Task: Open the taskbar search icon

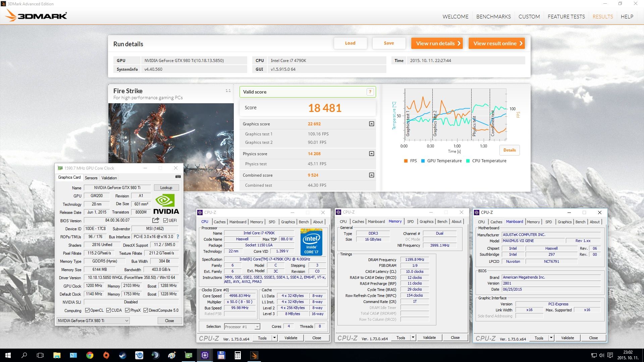Action: pos(24,355)
